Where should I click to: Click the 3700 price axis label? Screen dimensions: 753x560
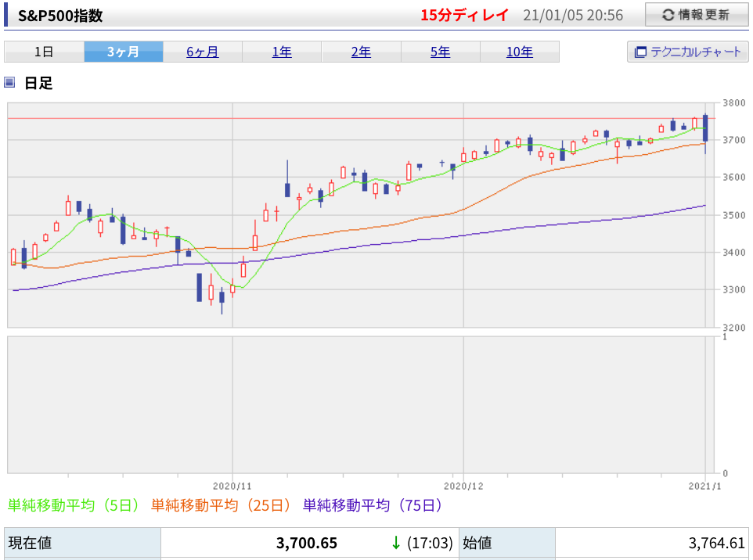734,140
